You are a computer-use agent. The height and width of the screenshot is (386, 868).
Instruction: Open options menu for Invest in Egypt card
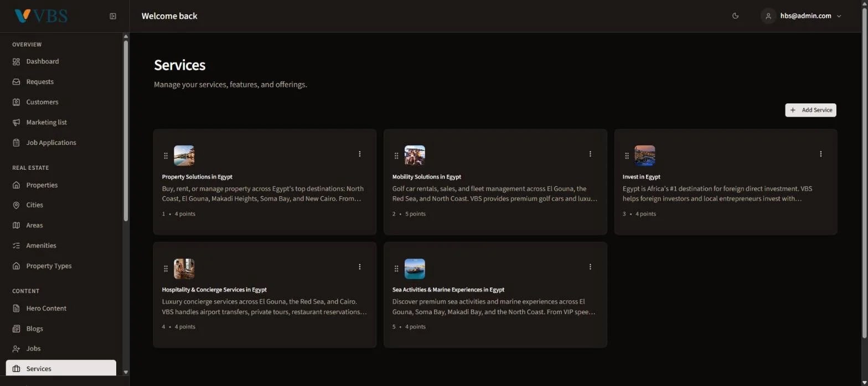(820, 154)
